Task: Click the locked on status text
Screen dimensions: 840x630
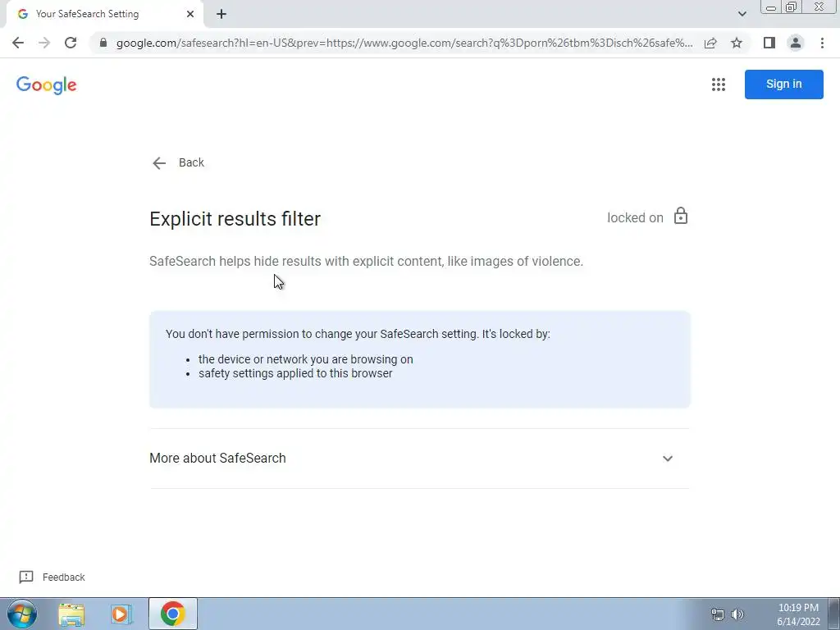Action: click(x=635, y=217)
